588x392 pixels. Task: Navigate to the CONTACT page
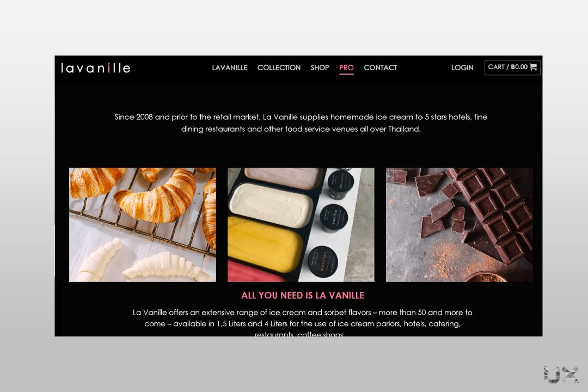click(x=380, y=68)
